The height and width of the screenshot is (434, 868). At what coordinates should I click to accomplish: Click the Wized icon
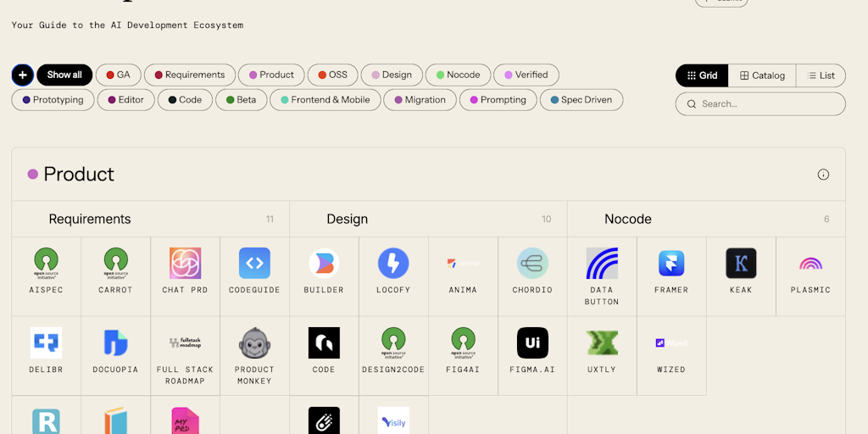coord(671,342)
